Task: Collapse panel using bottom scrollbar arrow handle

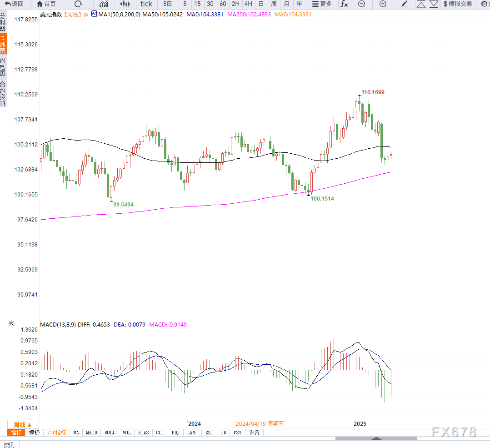Action: tap(376, 438)
